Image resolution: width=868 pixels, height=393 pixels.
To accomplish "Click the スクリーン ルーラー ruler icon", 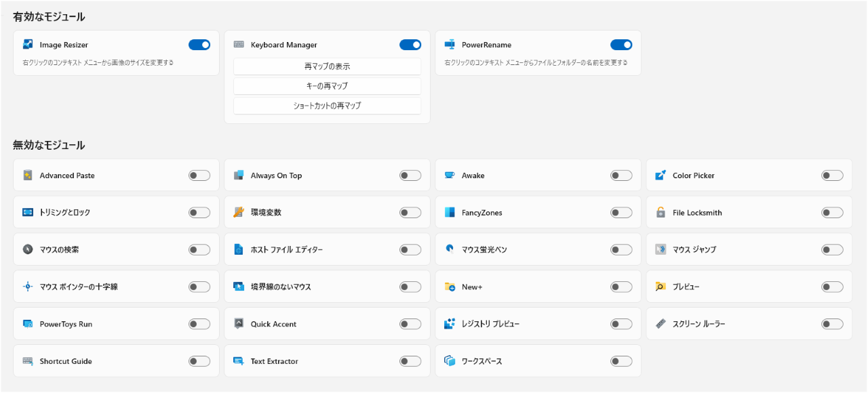I will click(660, 324).
